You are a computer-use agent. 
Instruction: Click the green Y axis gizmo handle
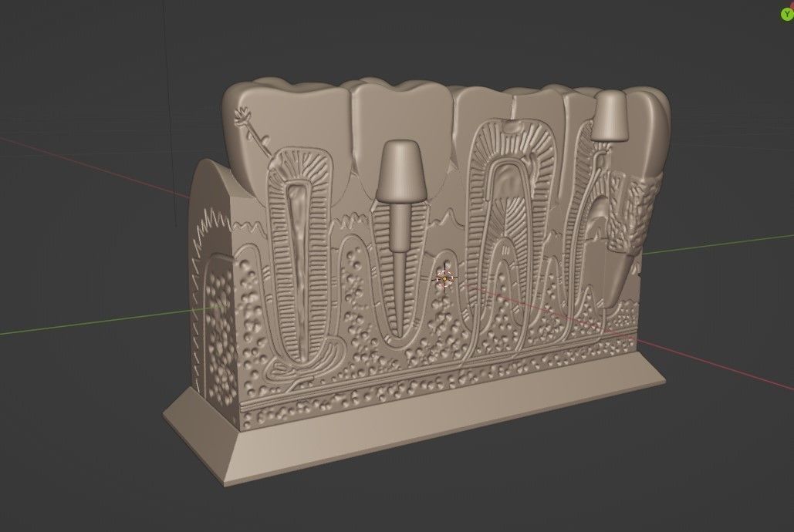point(787,15)
